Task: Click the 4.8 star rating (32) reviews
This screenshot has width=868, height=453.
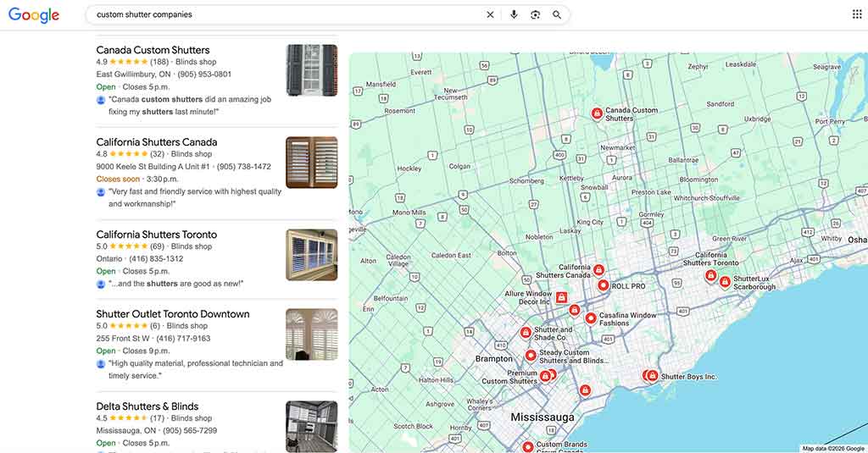Action: (130, 154)
